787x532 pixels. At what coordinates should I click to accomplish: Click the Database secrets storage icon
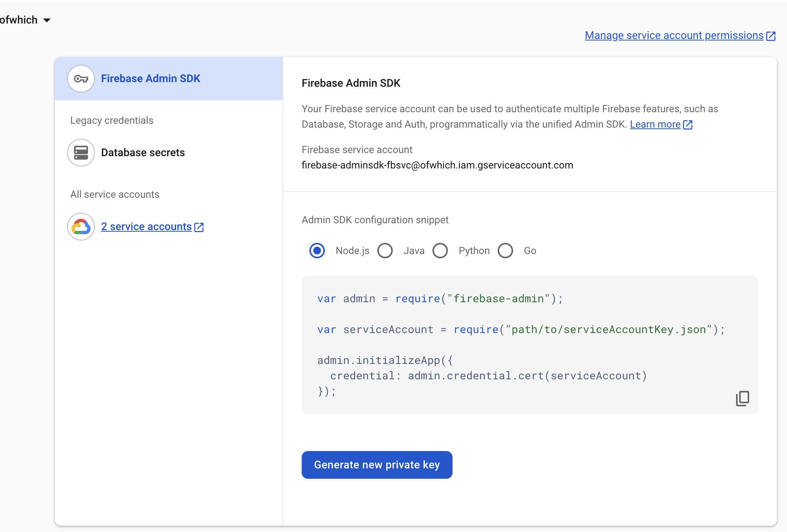tap(81, 153)
